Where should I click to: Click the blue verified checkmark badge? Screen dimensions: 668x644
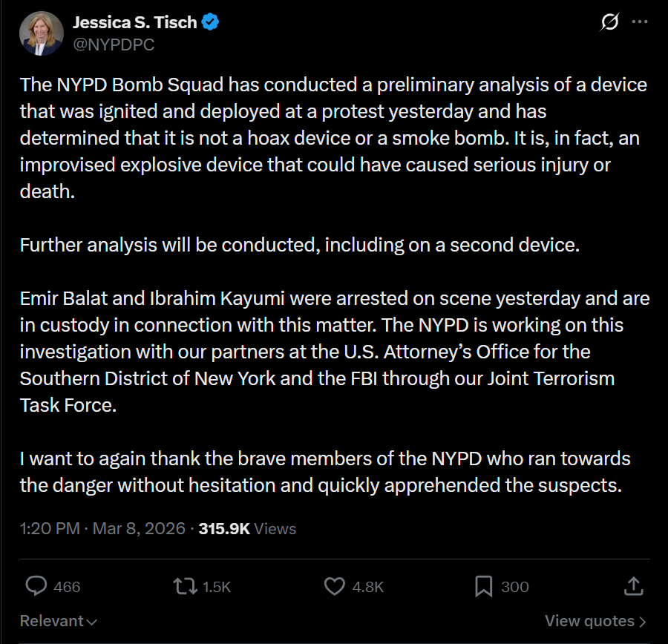coord(210,22)
